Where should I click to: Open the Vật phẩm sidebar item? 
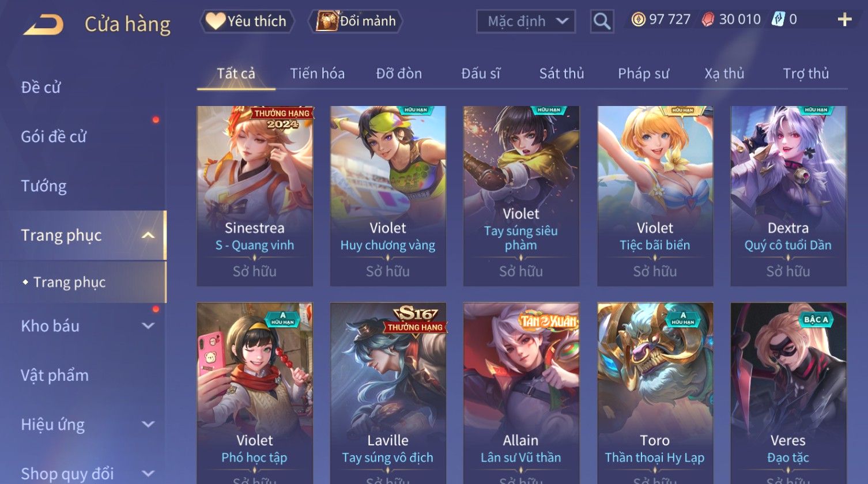coord(55,375)
